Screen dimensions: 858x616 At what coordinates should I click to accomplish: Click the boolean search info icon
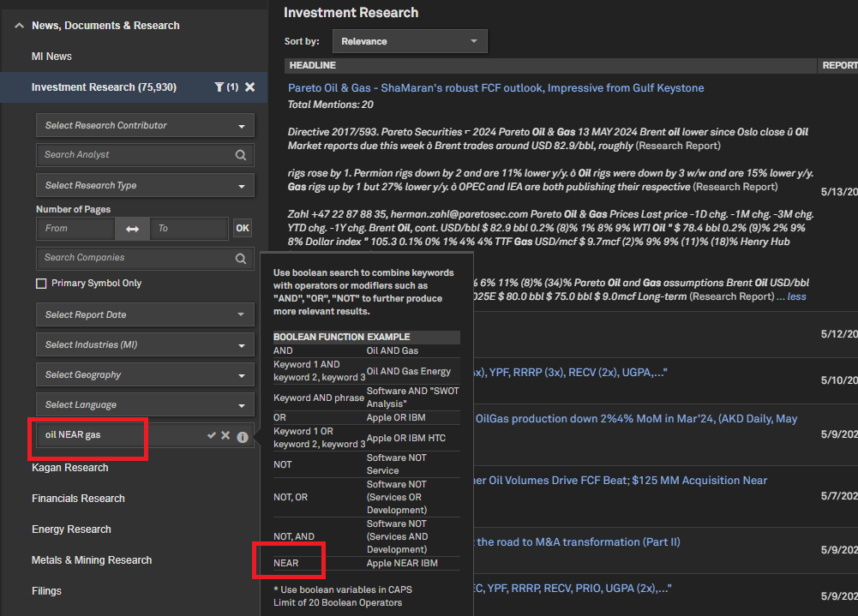click(243, 437)
